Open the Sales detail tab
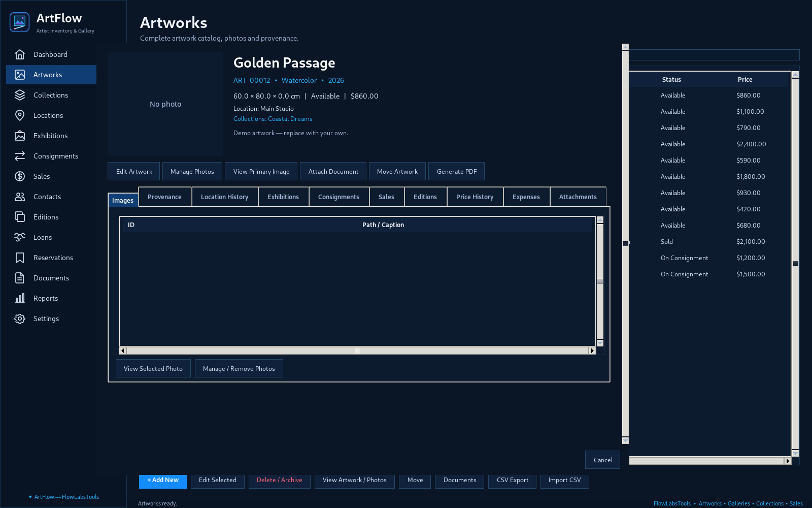This screenshot has height=508, width=812. point(386,197)
